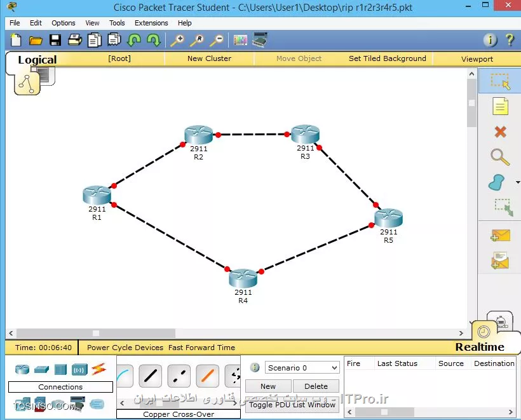The height and width of the screenshot is (420, 521).
Task: Open the File menu
Action: (x=15, y=23)
